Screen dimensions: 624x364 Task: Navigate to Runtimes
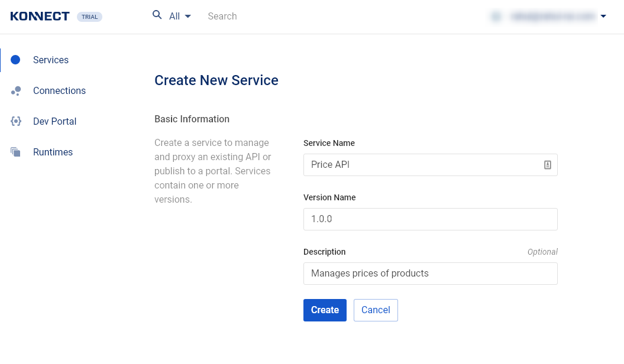coord(53,152)
